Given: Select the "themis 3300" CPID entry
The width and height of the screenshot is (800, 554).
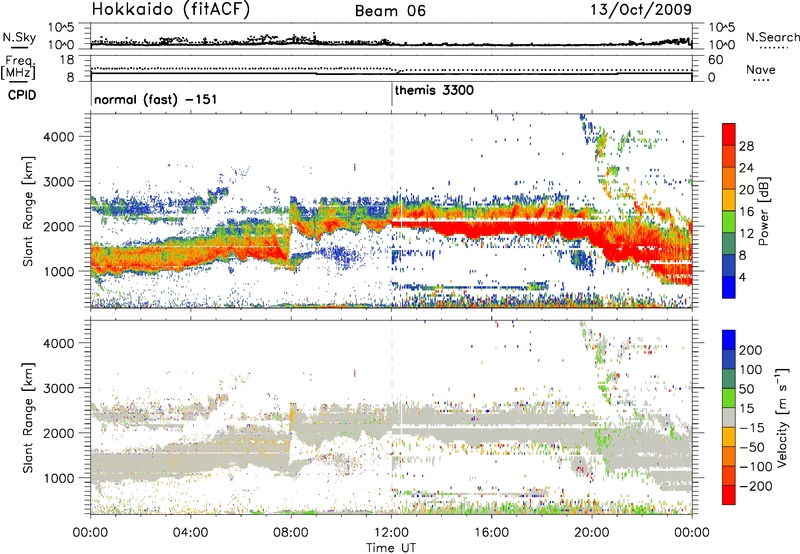Looking at the screenshot, I should (434, 90).
